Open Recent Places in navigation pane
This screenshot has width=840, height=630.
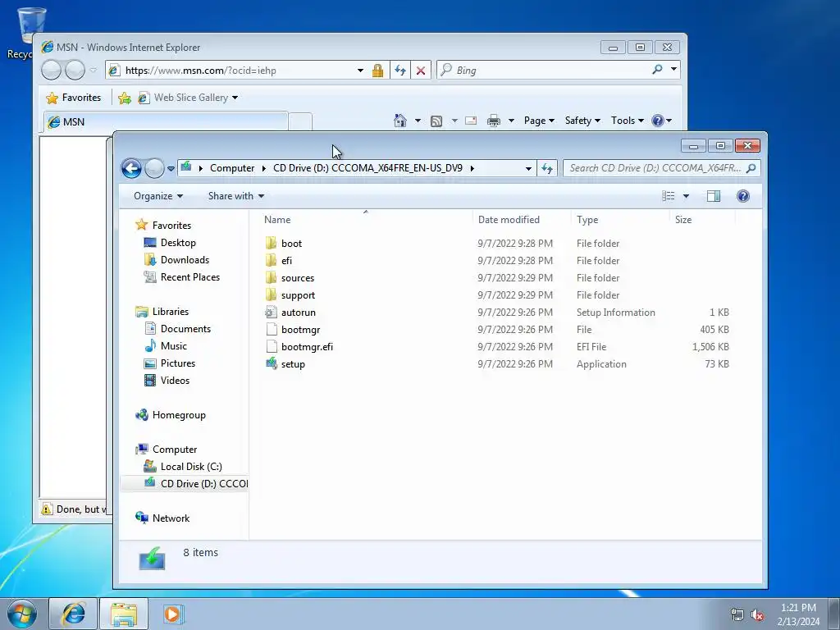tap(190, 277)
